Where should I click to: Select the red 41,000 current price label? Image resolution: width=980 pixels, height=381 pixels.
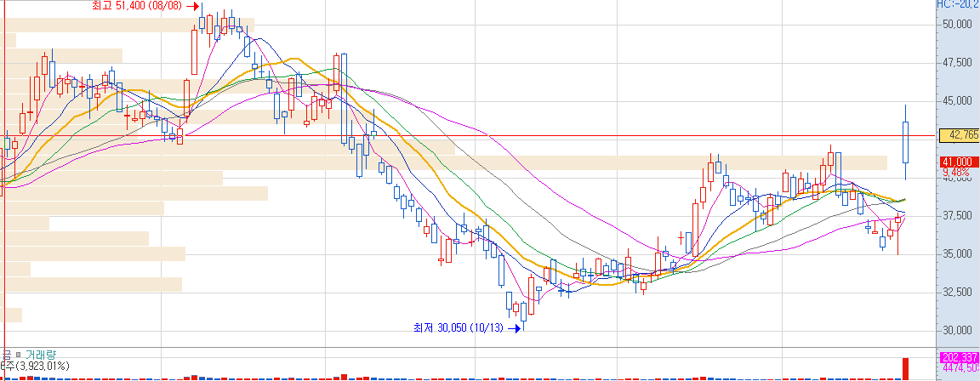point(960,162)
